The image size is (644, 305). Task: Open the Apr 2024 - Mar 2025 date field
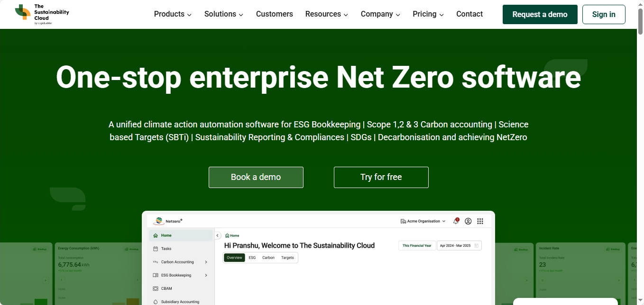[x=459, y=245]
